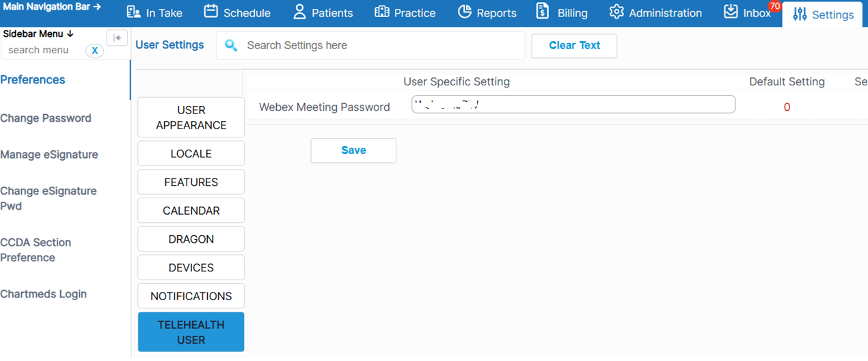Select the TELEHEALTH USER category
This screenshot has width=868, height=361.
coord(191,332)
